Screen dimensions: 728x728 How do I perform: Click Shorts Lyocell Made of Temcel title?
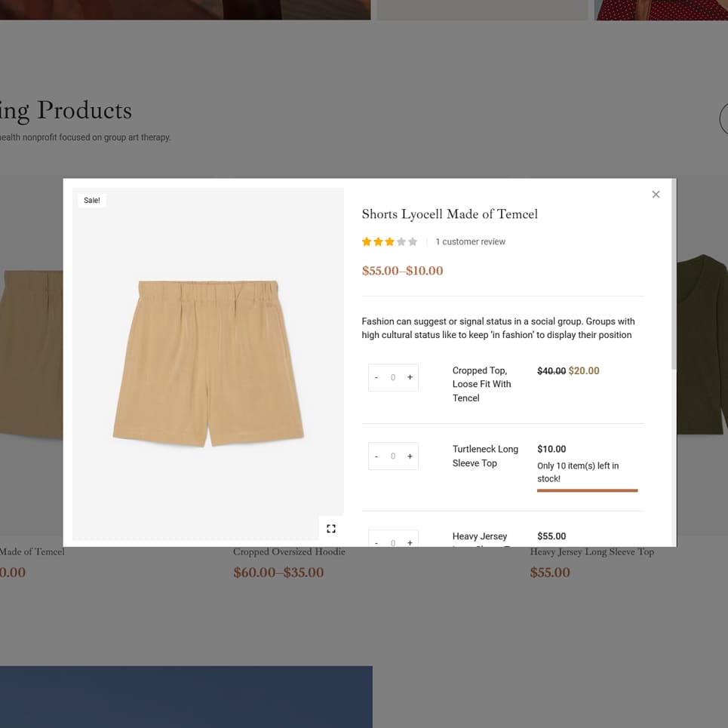coord(450,214)
